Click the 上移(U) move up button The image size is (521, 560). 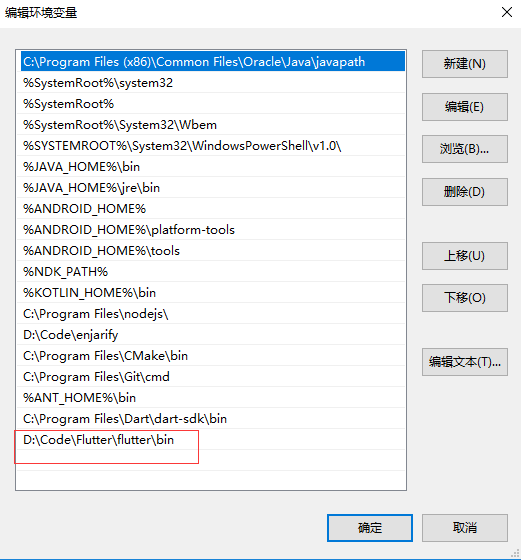pos(465,256)
